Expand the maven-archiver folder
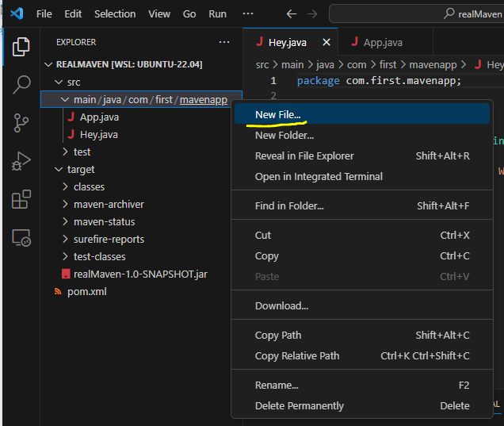The width and height of the screenshot is (504, 426). click(65, 205)
